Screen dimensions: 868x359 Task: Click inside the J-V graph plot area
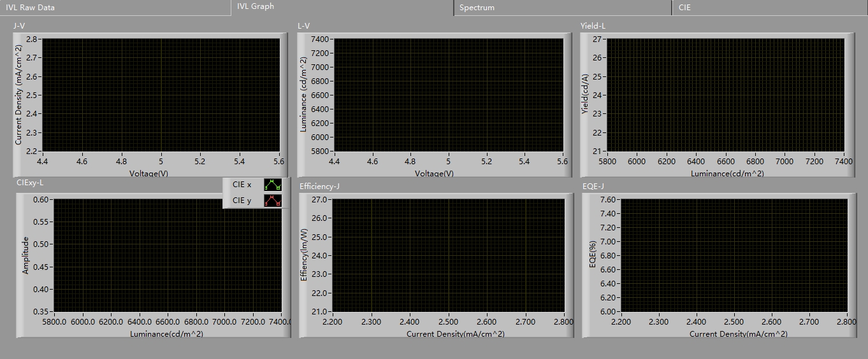(x=161, y=95)
